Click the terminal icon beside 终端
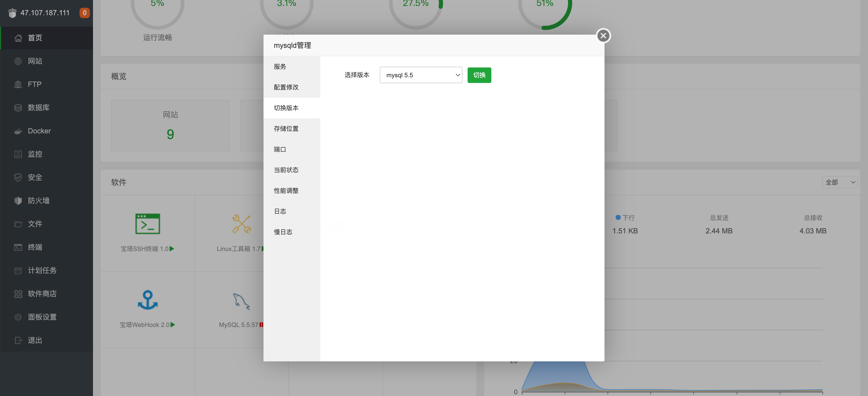Viewport: 868px width, 396px height. (x=18, y=247)
